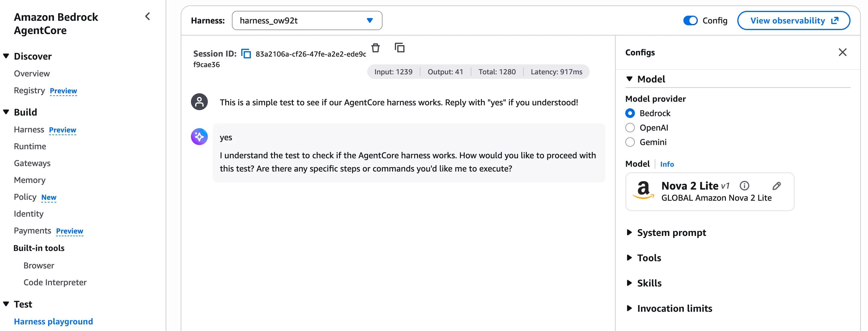Delete the session with the trash icon

[375, 48]
